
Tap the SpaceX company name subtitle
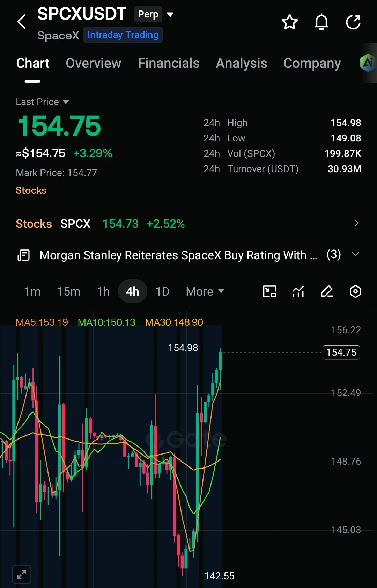click(x=58, y=36)
